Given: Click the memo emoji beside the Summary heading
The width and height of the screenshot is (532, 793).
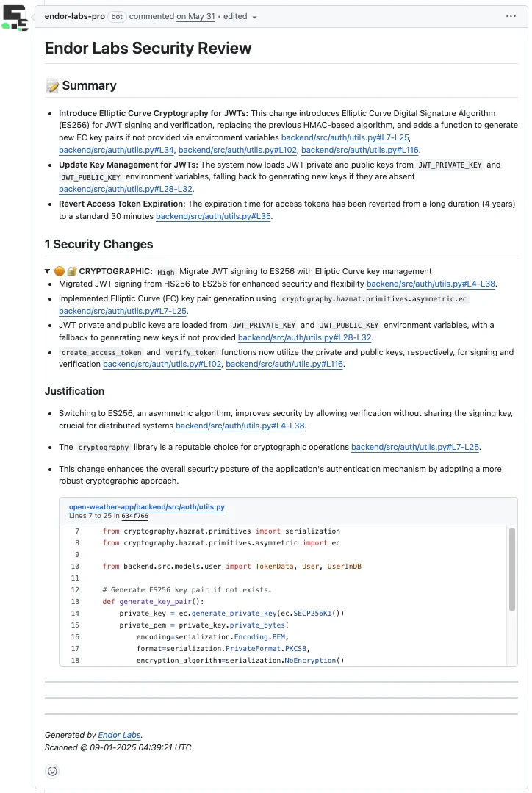Looking at the screenshot, I should coord(51,85).
